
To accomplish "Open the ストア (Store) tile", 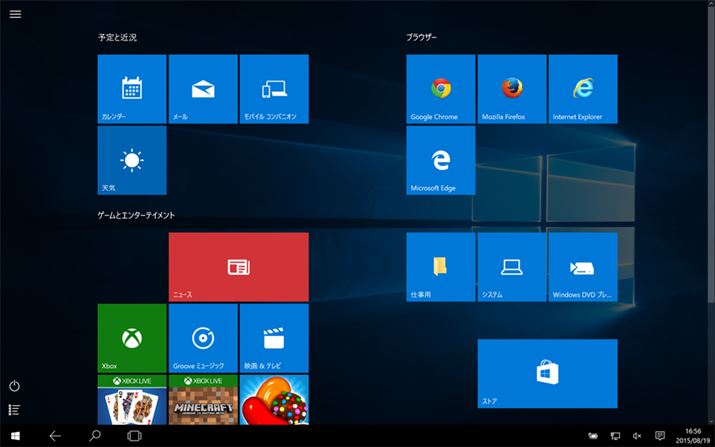I will [x=547, y=373].
